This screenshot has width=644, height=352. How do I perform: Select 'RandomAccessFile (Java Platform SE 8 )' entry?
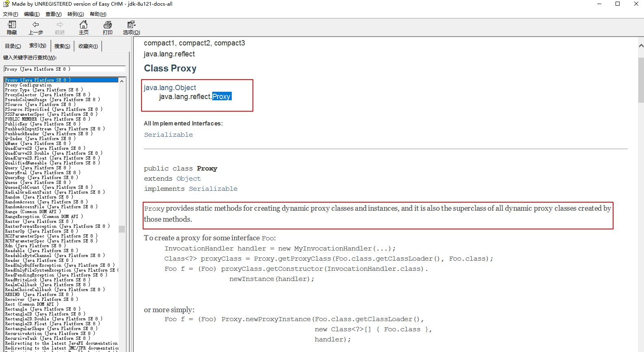click(x=51, y=207)
